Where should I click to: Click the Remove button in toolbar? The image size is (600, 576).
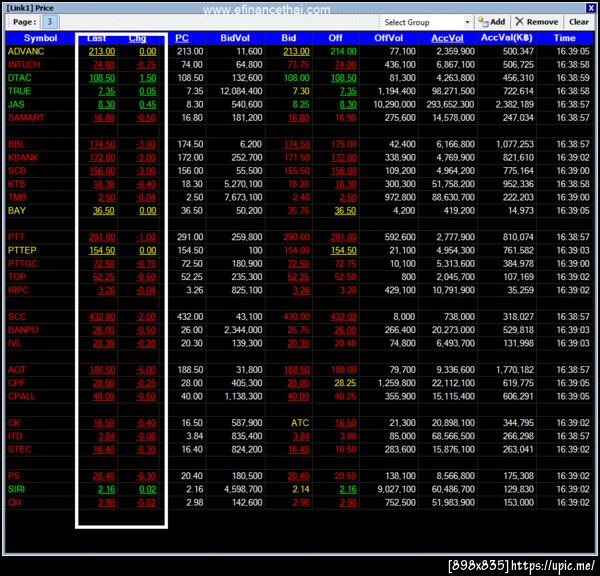(536, 22)
